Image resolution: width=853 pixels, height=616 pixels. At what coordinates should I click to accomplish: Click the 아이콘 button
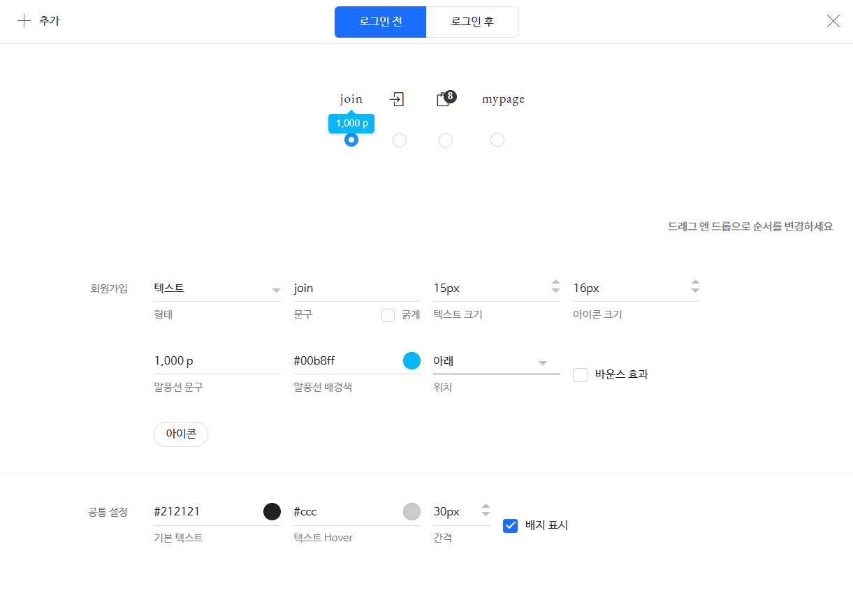coord(181,434)
